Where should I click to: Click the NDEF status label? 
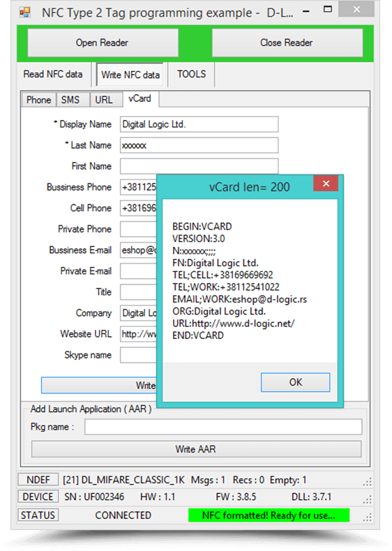(x=38, y=480)
